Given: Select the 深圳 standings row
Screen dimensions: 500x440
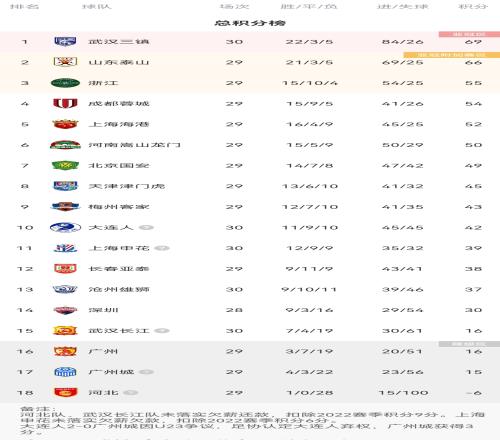Looking at the screenshot, I should click(250, 310).
